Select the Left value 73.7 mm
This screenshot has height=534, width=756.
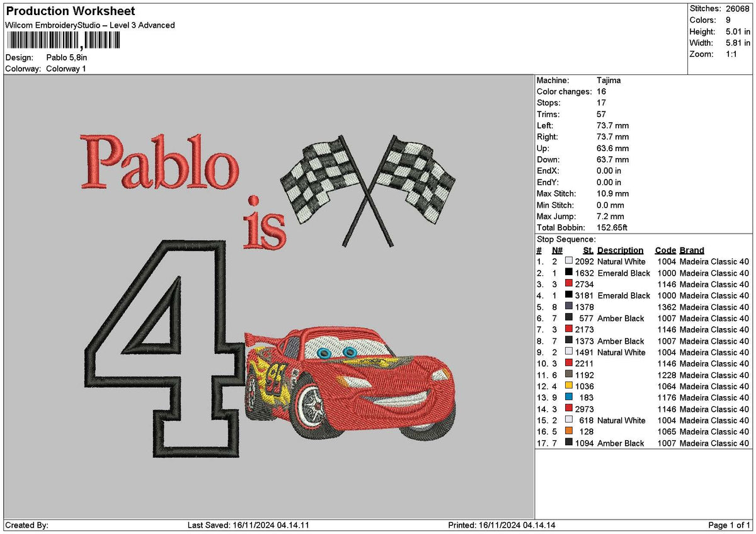pos(612,126)
